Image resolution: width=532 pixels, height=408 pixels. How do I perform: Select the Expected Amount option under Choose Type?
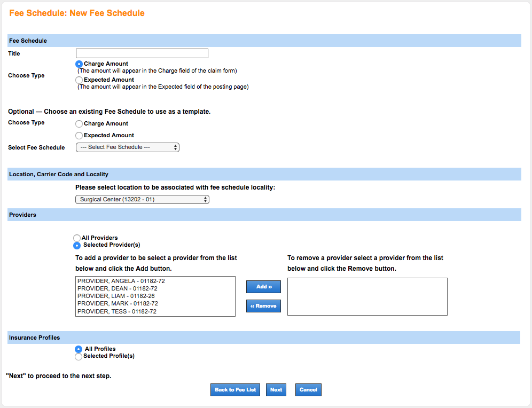[x=79, y=80]
